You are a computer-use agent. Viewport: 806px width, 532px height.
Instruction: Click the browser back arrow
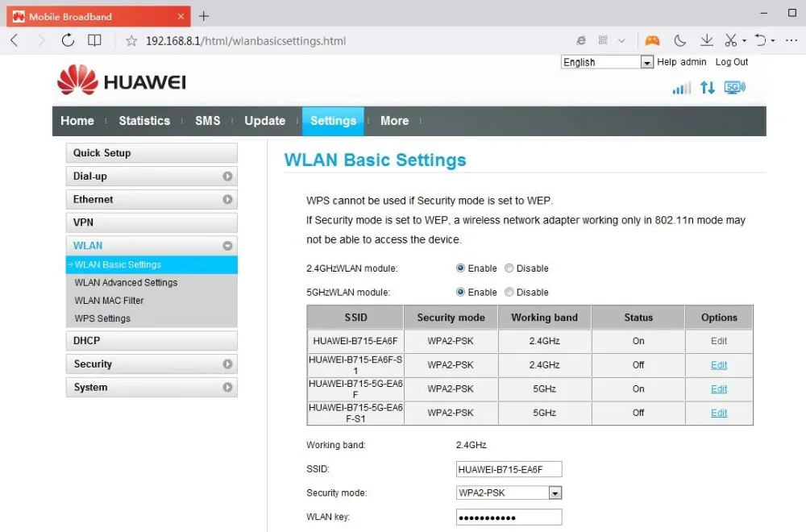15,40
